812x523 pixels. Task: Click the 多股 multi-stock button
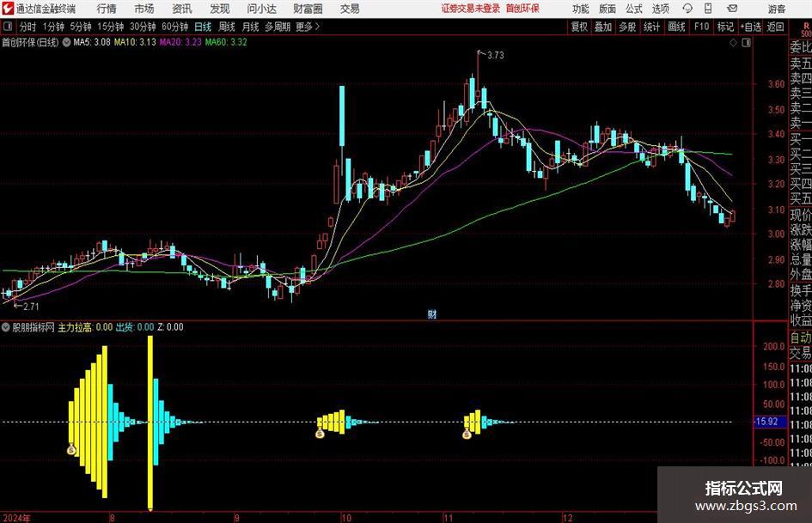(627, 27)
